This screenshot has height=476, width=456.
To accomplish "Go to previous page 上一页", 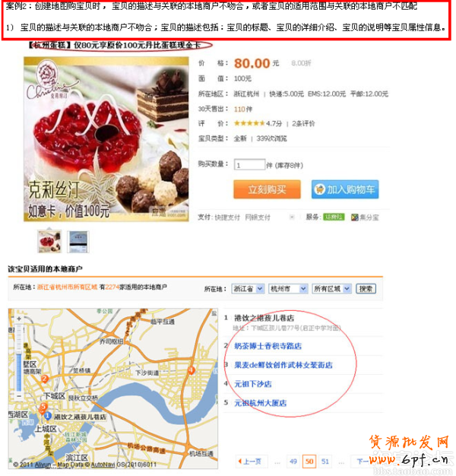I will coord(251,462).
